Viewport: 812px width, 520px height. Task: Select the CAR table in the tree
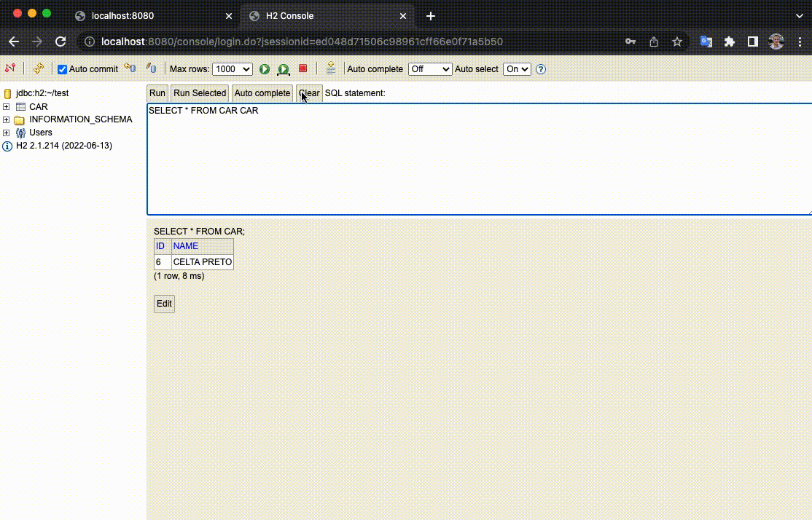[x=39, y=106]
